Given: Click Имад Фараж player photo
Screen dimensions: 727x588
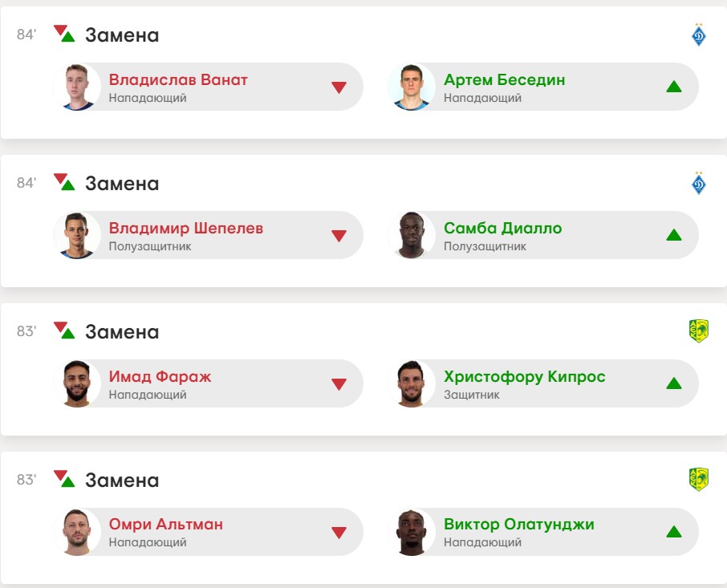Looking at the screenshot, I should tap(78, 383).
